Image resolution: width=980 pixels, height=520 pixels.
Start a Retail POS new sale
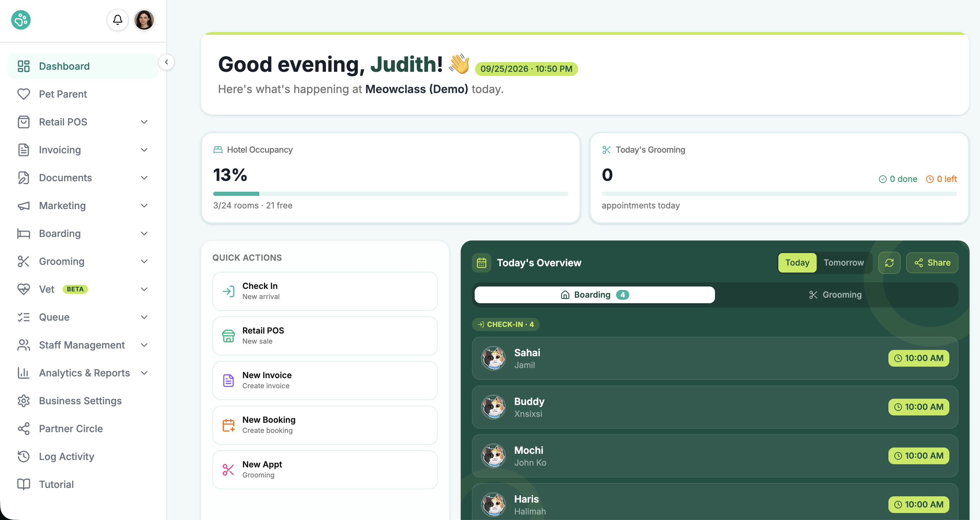325,336
